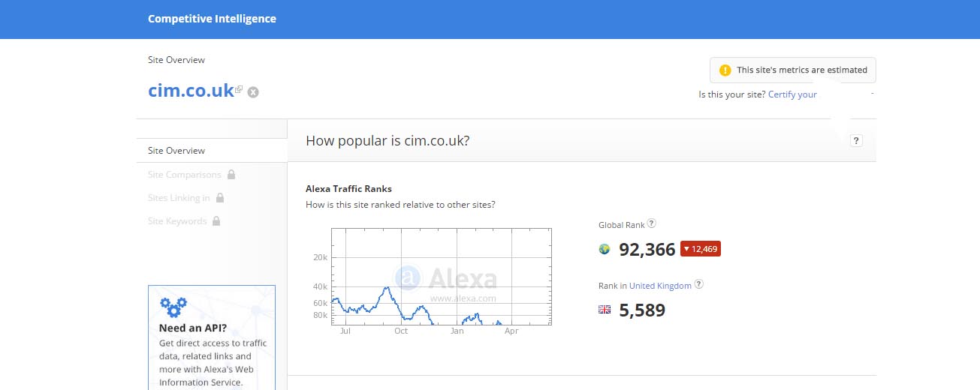Click the Alexa traffic rank chart

click(x=442, y=277)
